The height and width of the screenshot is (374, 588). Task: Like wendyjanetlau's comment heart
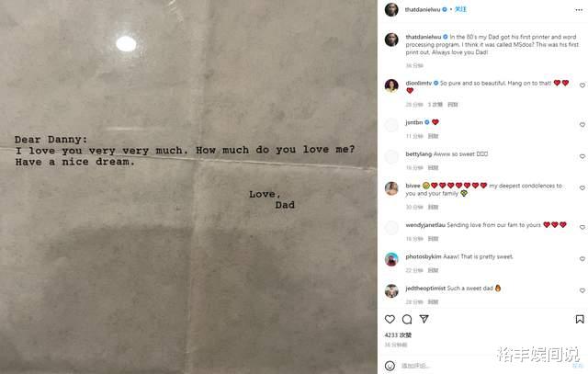click(582, 227)
